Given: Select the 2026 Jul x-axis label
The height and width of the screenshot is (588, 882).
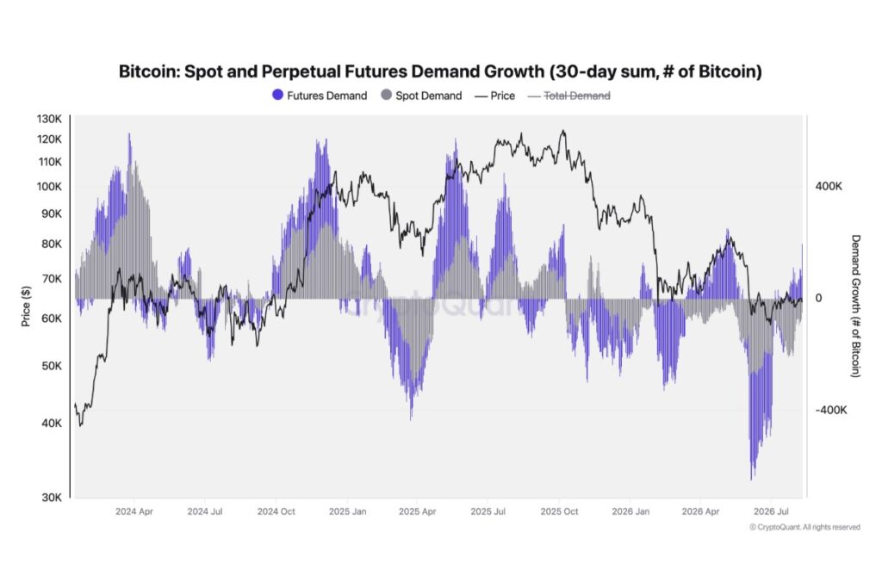Looking at the screenshot, I should pyautogui.click(x=771, y=511).
